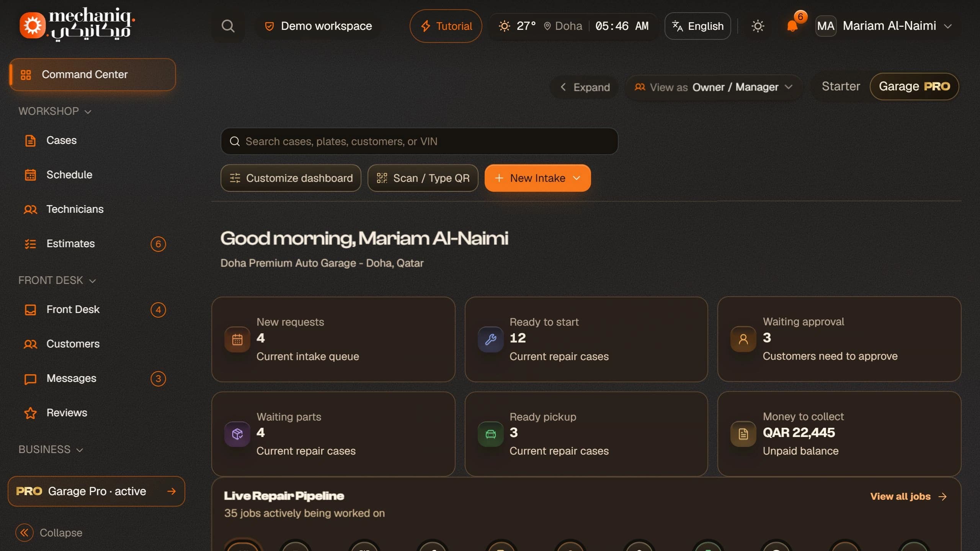Click the New requests calendar icon
This screenshot has height=551, width=980.
click(237, 339)
